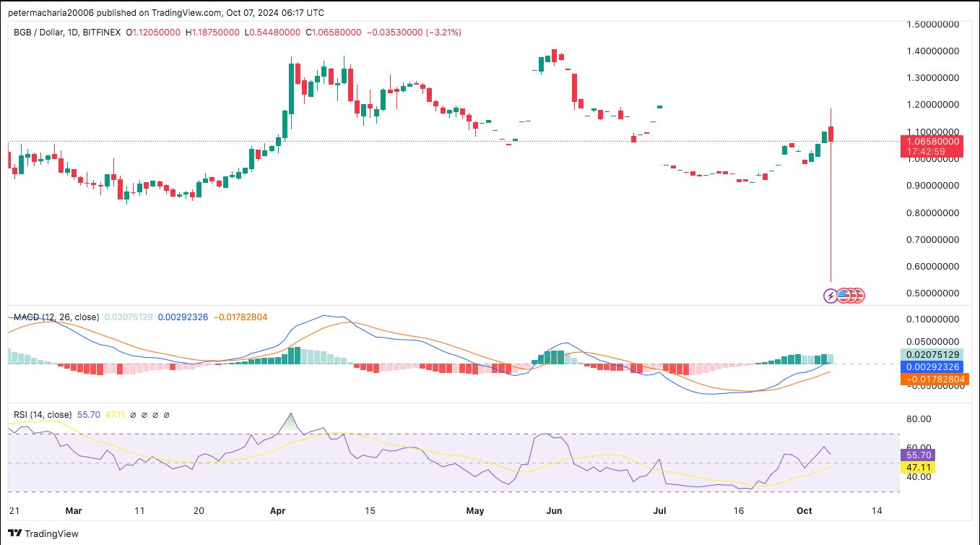Image resolution: width=980 pixels, height=545 pixels.
Task: Click the Jul label on the time axis
Action: click(x=661, y=510)
